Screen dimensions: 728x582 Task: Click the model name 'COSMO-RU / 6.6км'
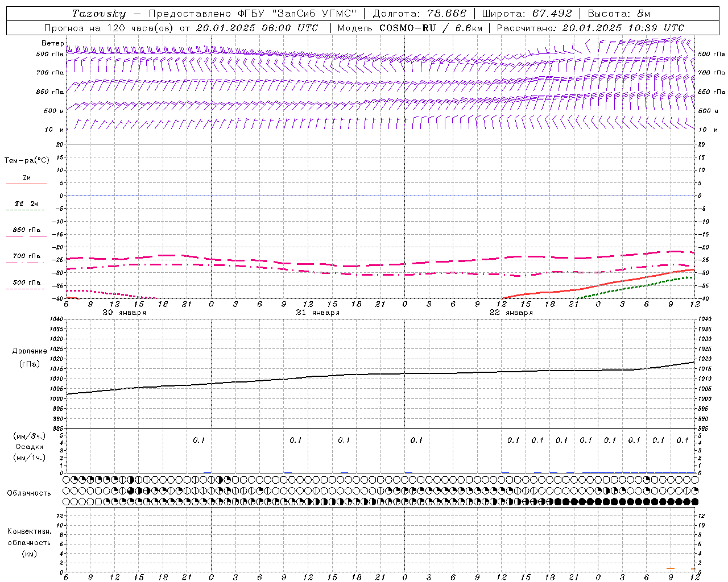pyautogui.click(x=431, y=28)
